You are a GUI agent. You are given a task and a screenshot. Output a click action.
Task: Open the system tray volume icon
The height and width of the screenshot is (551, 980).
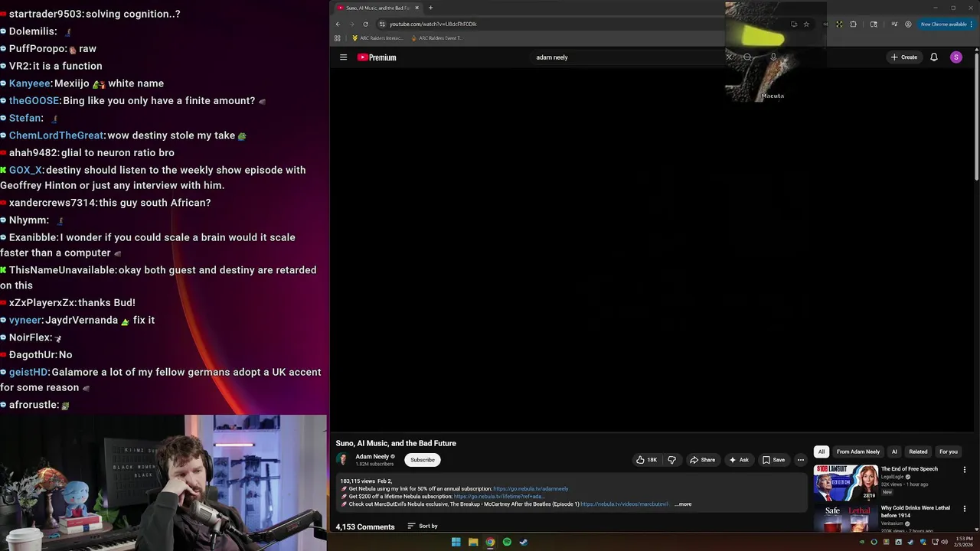[945, 542]
